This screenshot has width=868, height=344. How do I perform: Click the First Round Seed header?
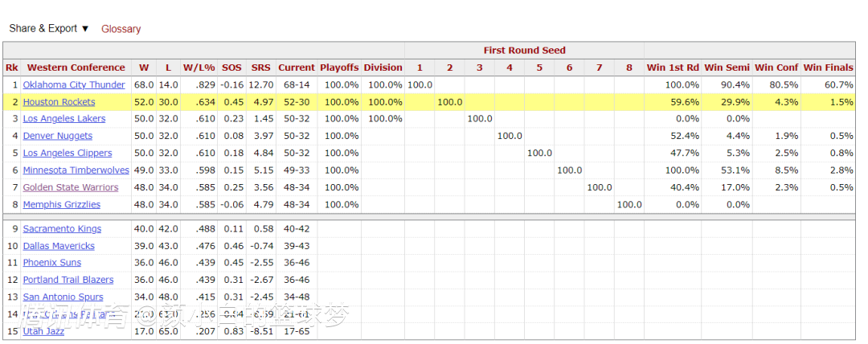point(524,51)
